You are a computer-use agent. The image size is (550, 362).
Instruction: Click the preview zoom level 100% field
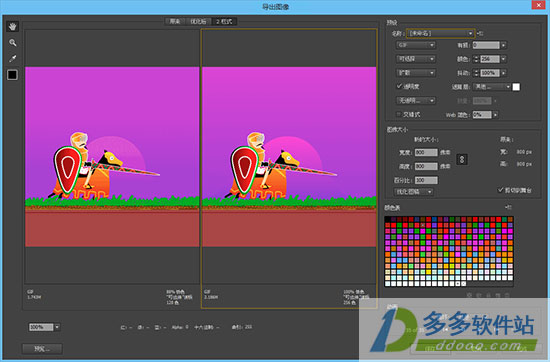(x=41, y=327)
